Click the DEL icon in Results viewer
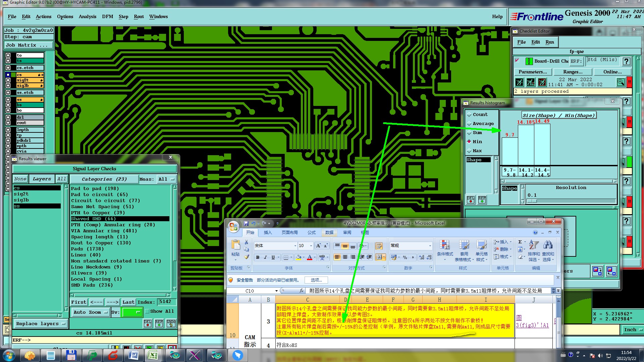Screen dimensions: 644x362 148,323
